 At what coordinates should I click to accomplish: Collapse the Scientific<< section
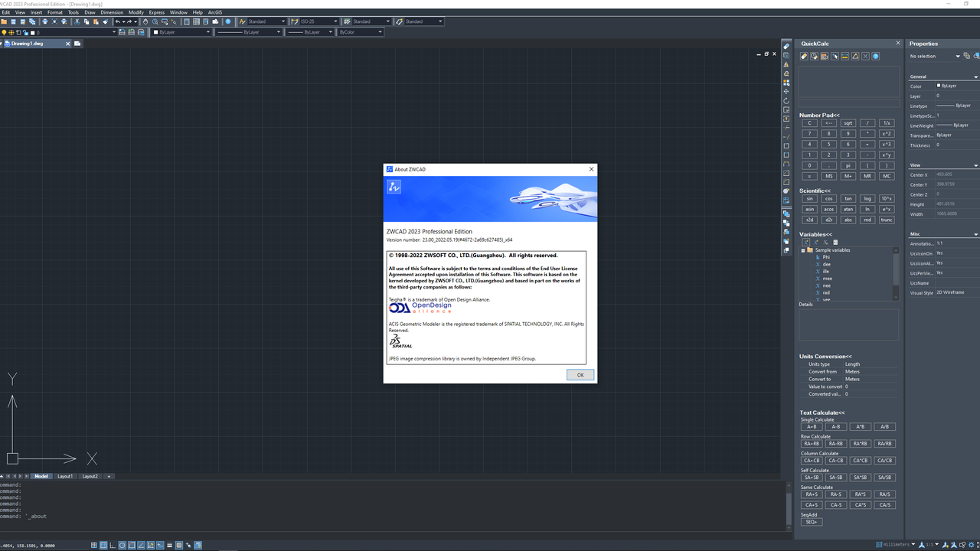click(x=815, y=191)
